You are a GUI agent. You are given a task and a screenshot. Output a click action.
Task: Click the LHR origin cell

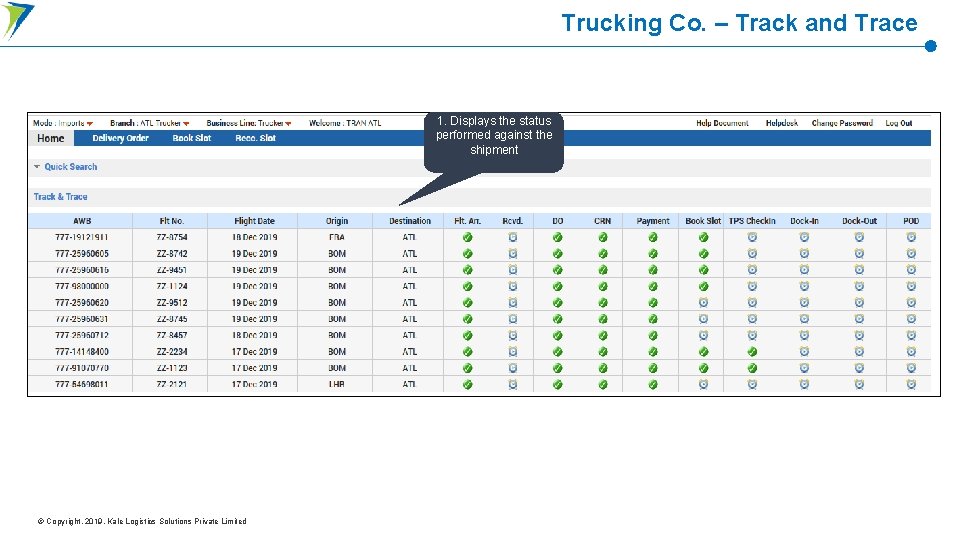pos(337,384)
